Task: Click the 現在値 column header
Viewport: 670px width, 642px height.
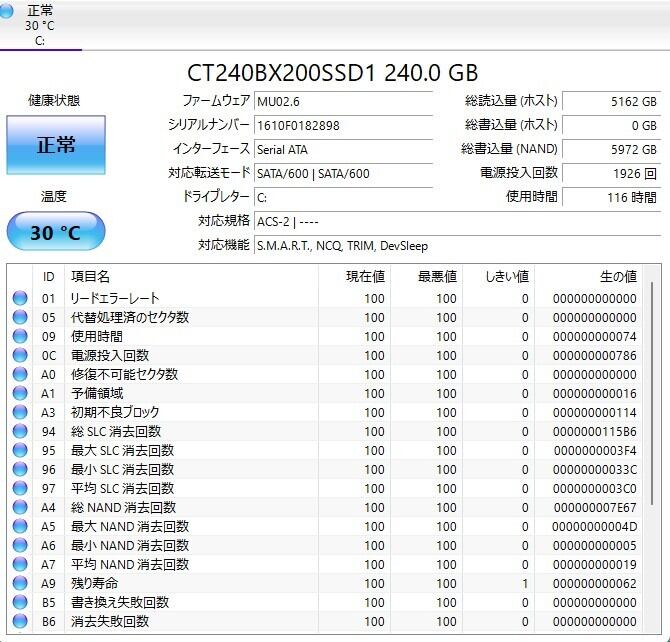Action: [354, 277]
